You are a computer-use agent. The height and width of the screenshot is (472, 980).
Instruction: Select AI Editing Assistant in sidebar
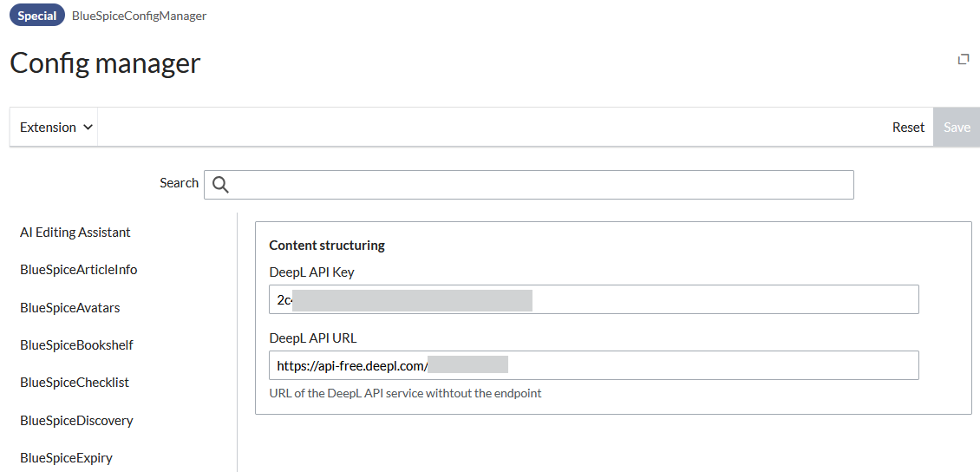(x=75, y=233)
